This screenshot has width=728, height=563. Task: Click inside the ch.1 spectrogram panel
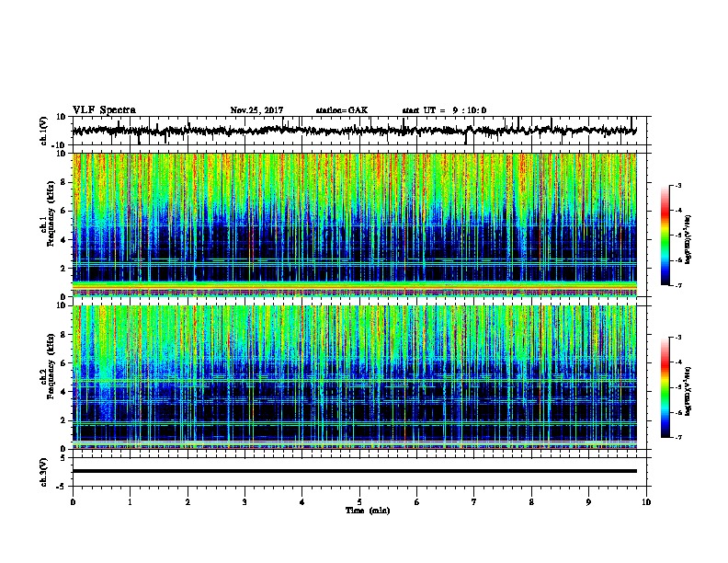point(354,224)
